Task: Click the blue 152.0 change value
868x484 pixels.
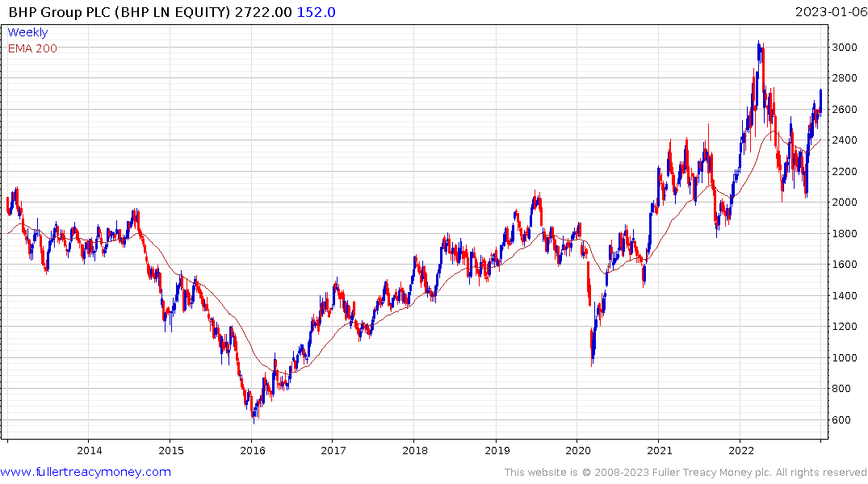Action: [316, 12]
